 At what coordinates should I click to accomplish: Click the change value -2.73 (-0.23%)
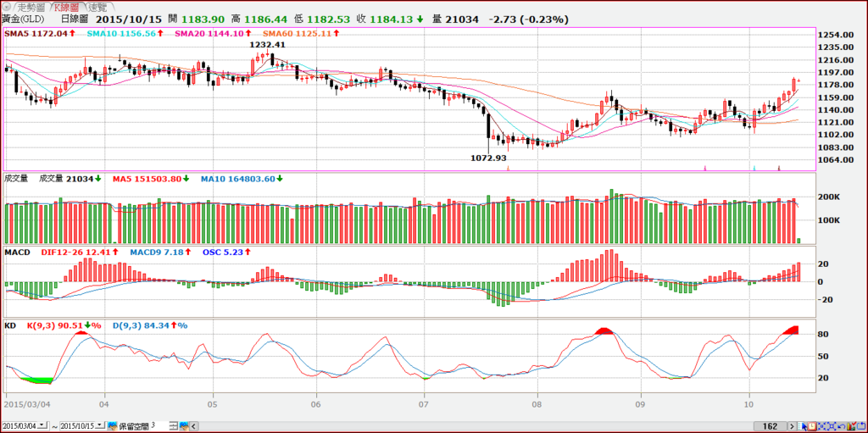tap(529, 19)
